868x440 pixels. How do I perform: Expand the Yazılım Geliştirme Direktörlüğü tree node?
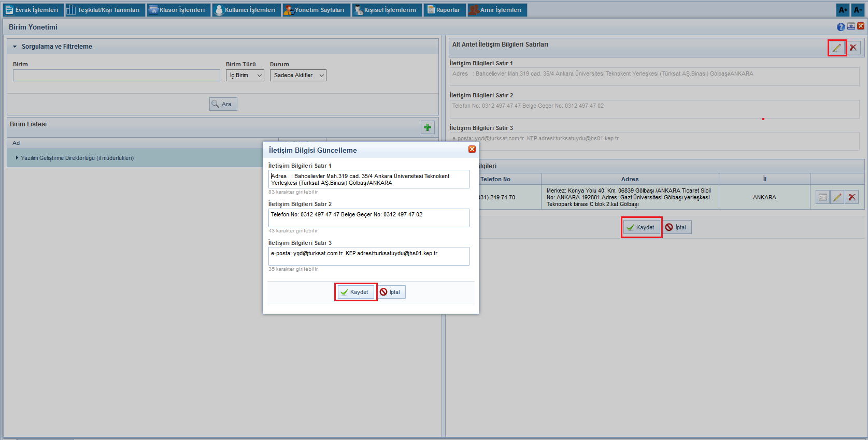[x=17, y=158]
